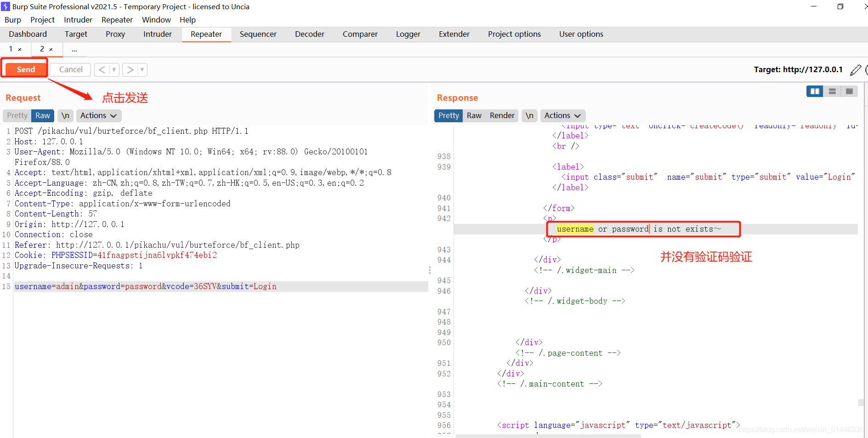Switch to the Comparer tab
The width and height of the screenshot is (868, 438).
point(360,34)
